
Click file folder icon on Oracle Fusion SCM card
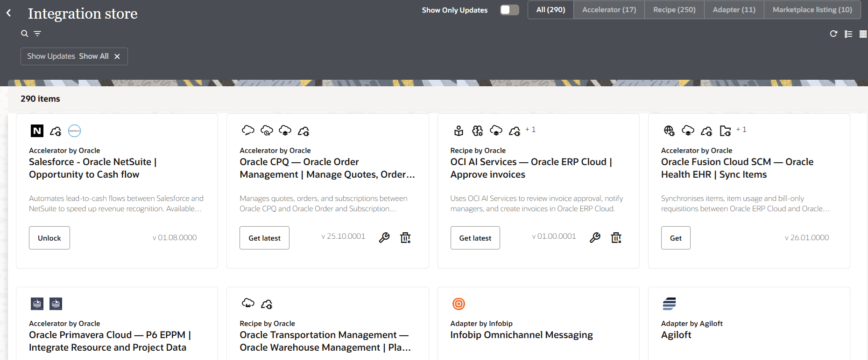tap(725, 131)
